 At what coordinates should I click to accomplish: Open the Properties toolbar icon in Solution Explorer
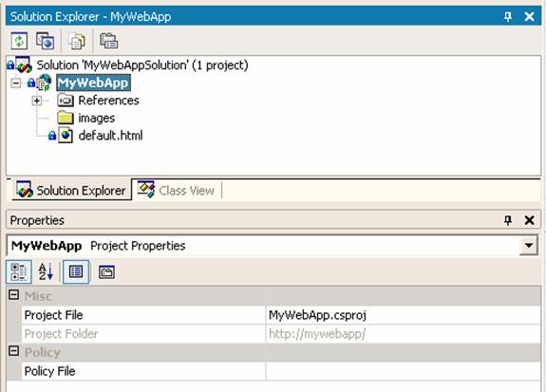[x=108, y=41]
